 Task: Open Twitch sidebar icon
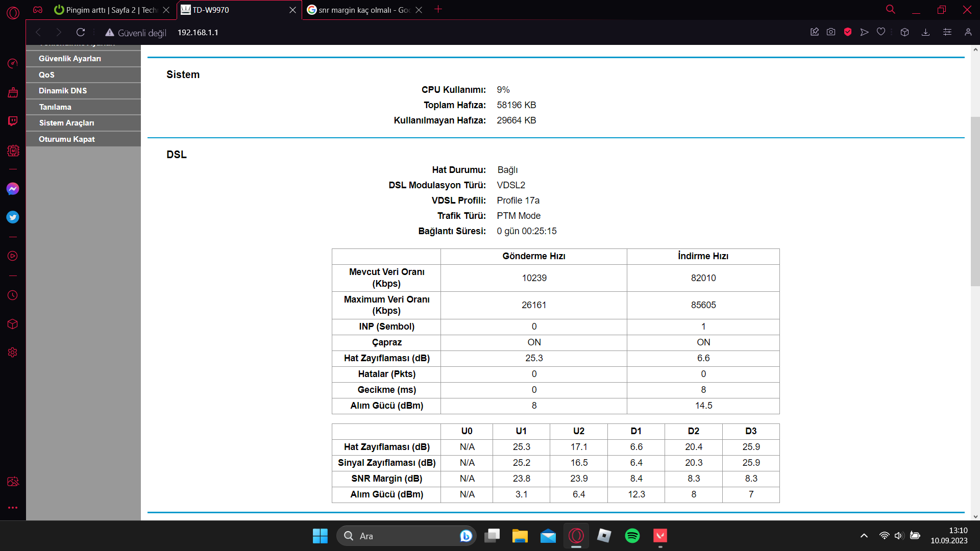pos(13,121)
